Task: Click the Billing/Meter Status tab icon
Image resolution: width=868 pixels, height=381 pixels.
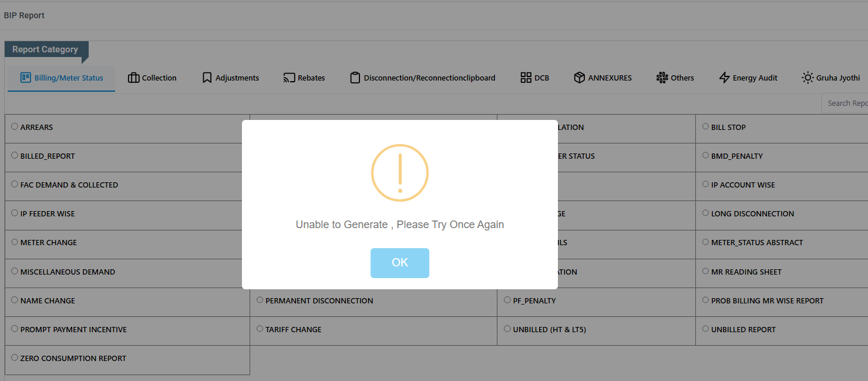Action: [25, 78]
